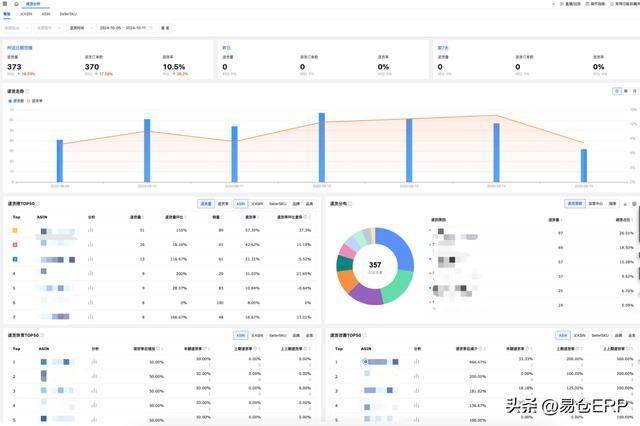Viewport: 640px width, 426px height.
Task: Switch trend chart to bar view icon
Action: (625, 91)
